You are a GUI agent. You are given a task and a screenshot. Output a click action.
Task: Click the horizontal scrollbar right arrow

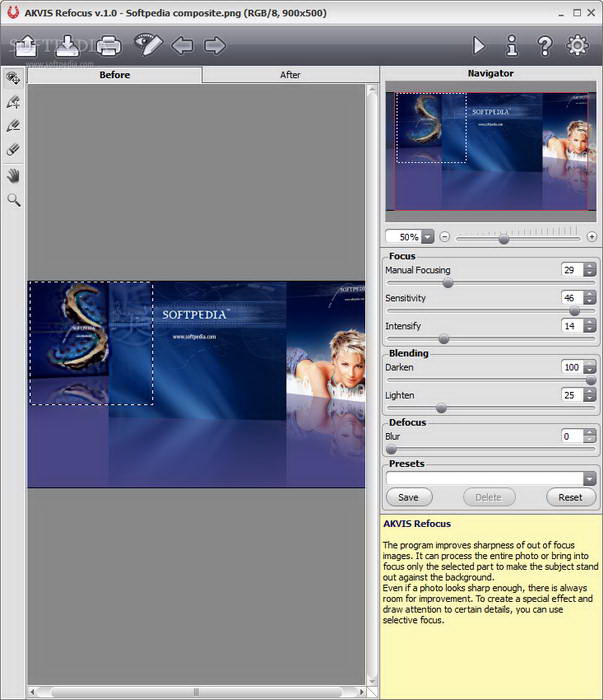[x=361, y=692]
